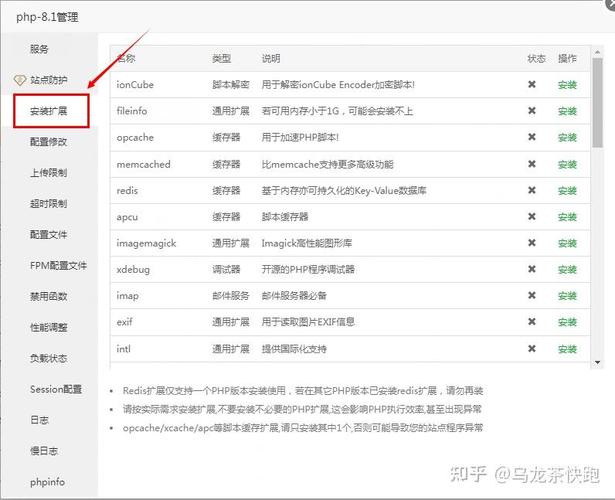Click the 类型 column header

pyautogui.click(x=222, y=58)
